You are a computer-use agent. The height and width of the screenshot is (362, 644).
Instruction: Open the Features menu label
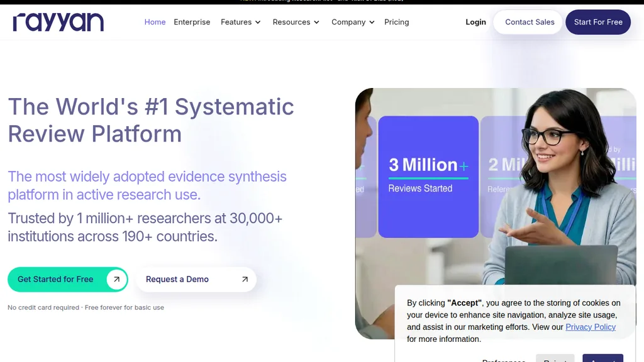[236, 22]
